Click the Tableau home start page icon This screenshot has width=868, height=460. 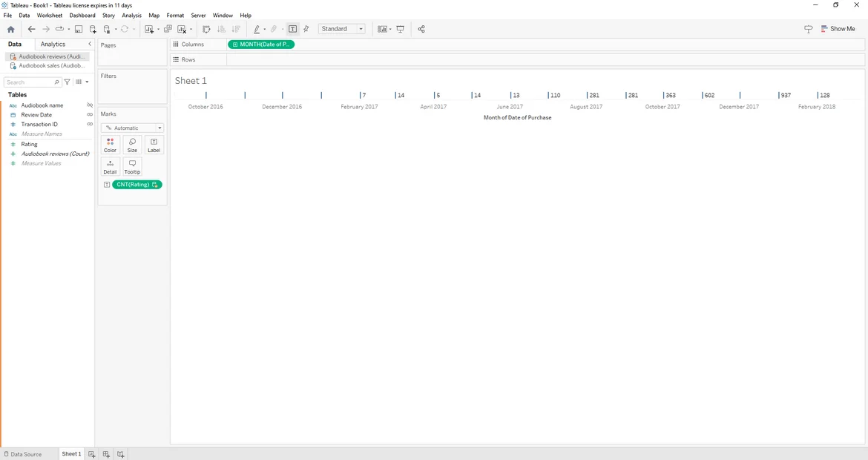(10, 30)
